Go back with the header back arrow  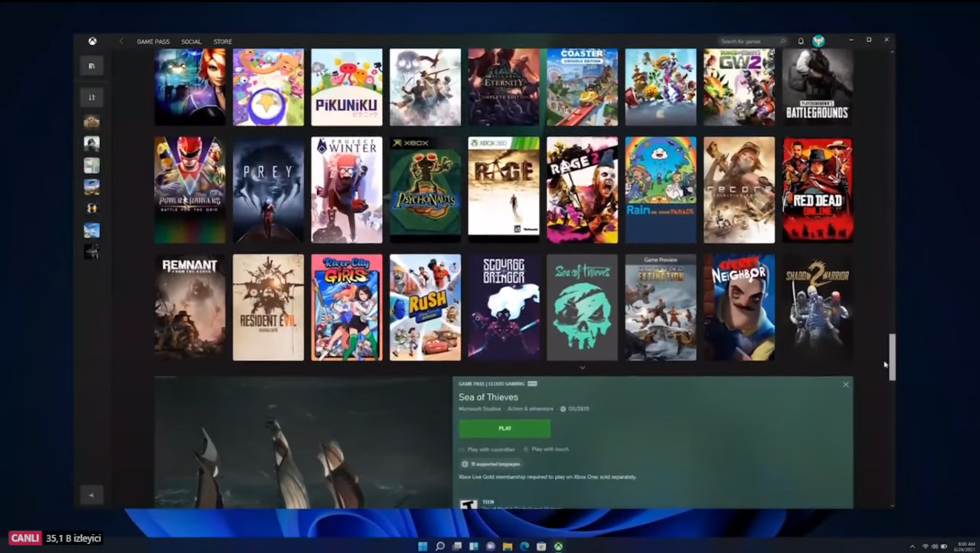(x=121, y=41)
